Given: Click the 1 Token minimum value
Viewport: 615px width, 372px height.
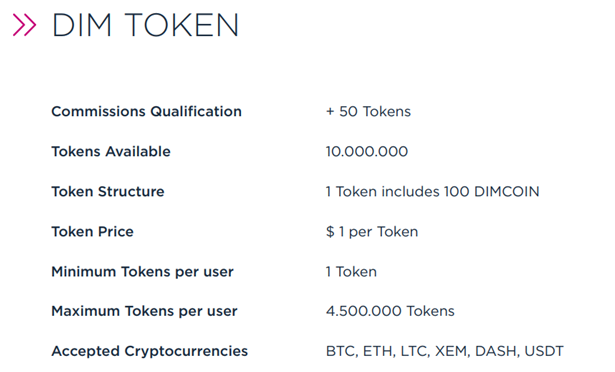Looking at the screenshot, I should point(351,272).
